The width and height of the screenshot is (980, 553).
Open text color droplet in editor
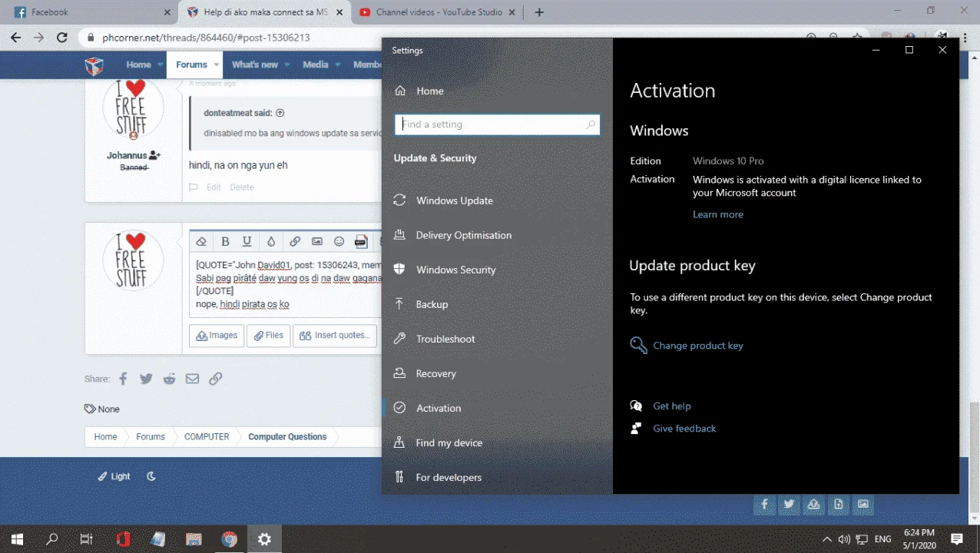[270, 241]
